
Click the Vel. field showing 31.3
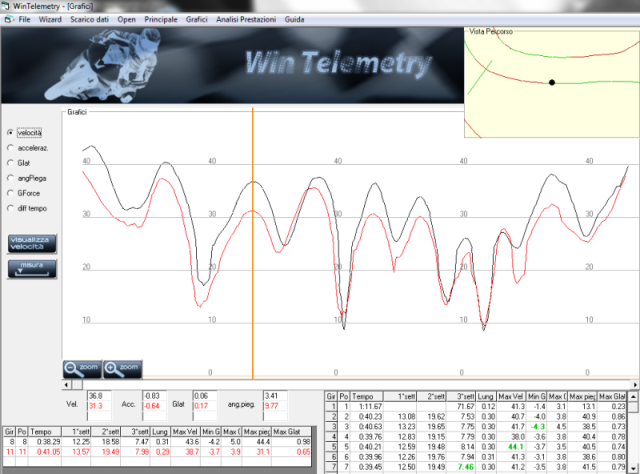click(x=99, y=406)
